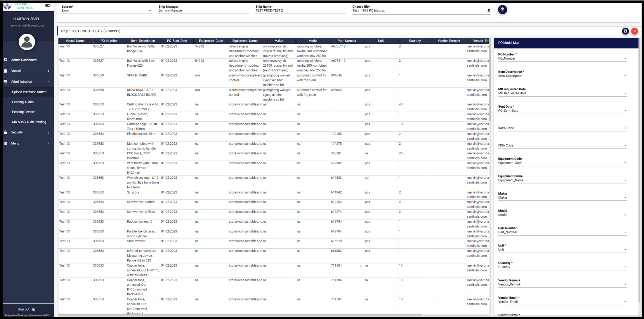Toggle the sidebar switch beside Varuna Sentinels logo
Viewport: 644px width, 319px height.
click(x=47, y=5)
